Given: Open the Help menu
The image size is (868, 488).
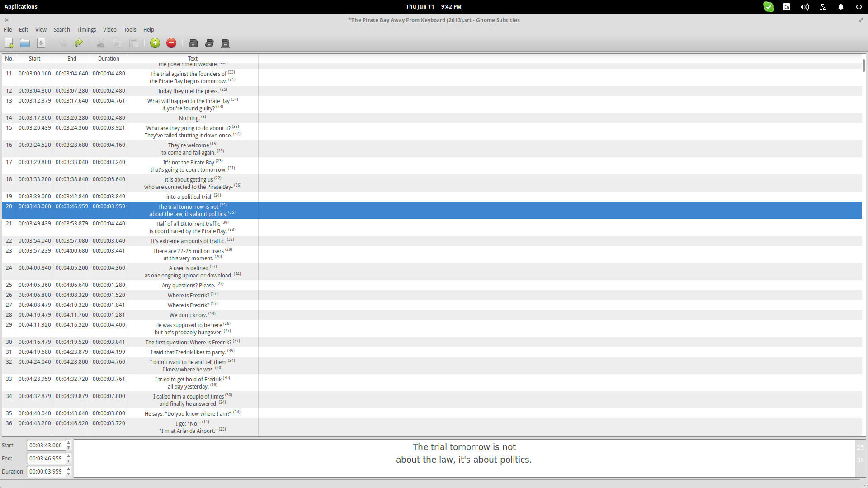Looking at the screenshot, I should click(149, 30).
